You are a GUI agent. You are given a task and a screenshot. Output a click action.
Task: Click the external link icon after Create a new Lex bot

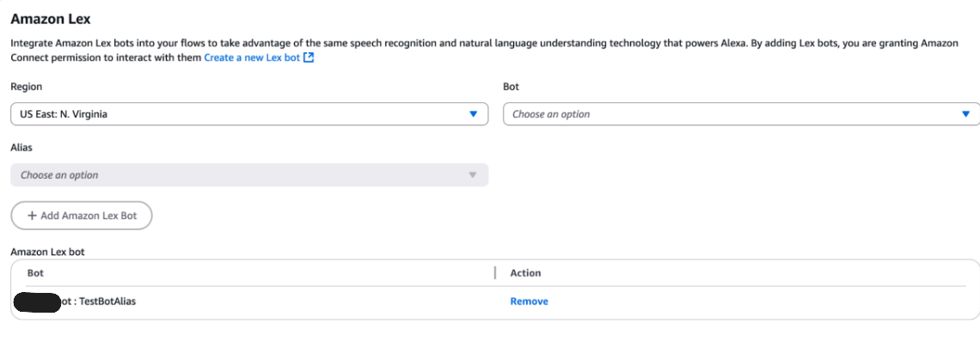pyautogui.click(x=308, y=58)
